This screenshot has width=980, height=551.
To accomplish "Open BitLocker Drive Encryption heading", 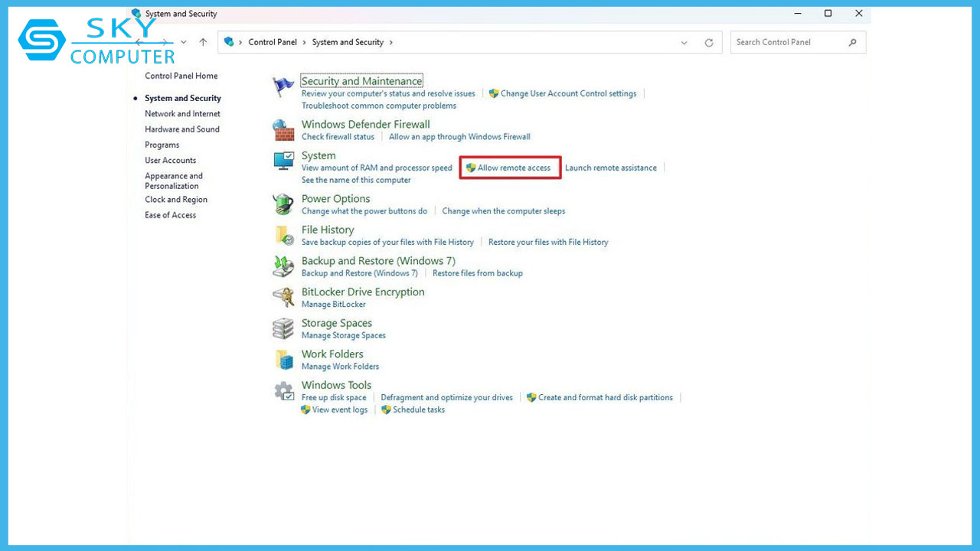I will click(363, 292).
